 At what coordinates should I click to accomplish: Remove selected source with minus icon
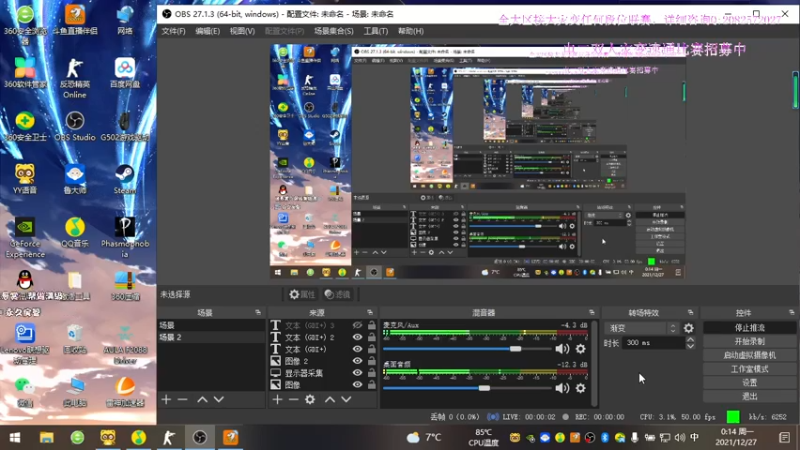(293, 399)
